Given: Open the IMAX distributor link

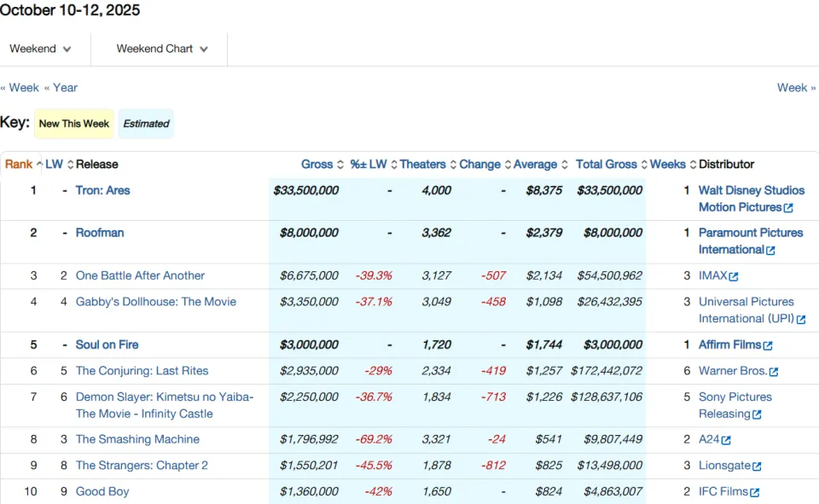Looking at the screenshot, I should click(713, 275).
